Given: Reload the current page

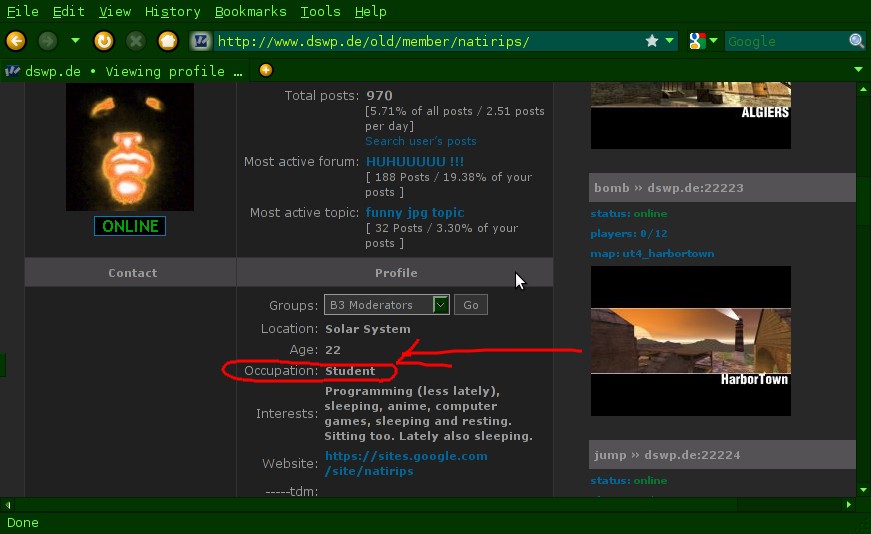Looking at the screenshot, I should click(103, 41).
